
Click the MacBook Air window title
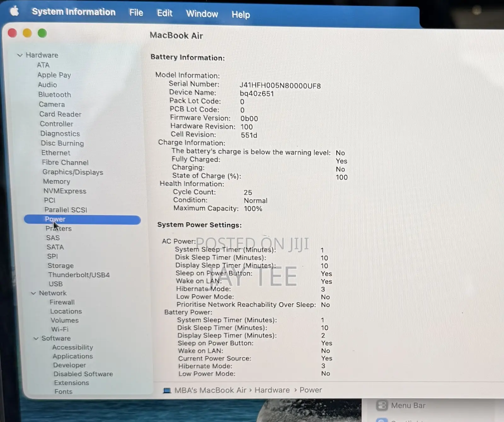176,36
